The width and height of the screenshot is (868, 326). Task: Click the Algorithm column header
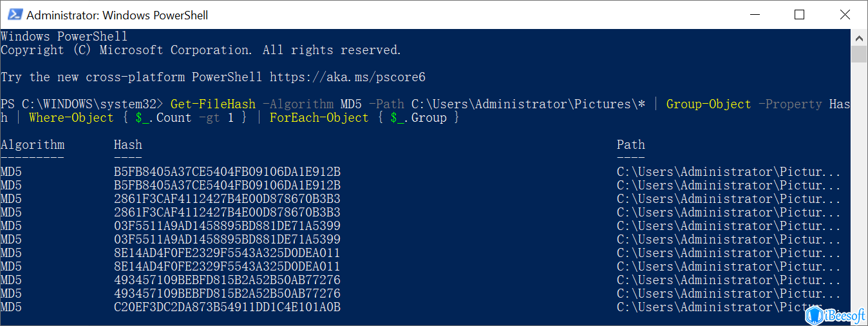click(x=33, y=145)
